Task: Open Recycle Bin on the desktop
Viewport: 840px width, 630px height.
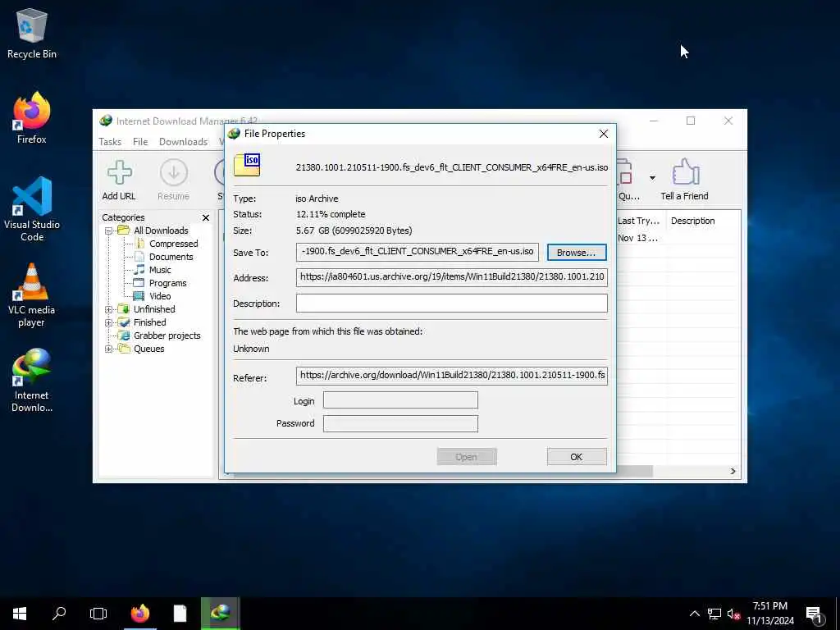Action: point(32,33)
